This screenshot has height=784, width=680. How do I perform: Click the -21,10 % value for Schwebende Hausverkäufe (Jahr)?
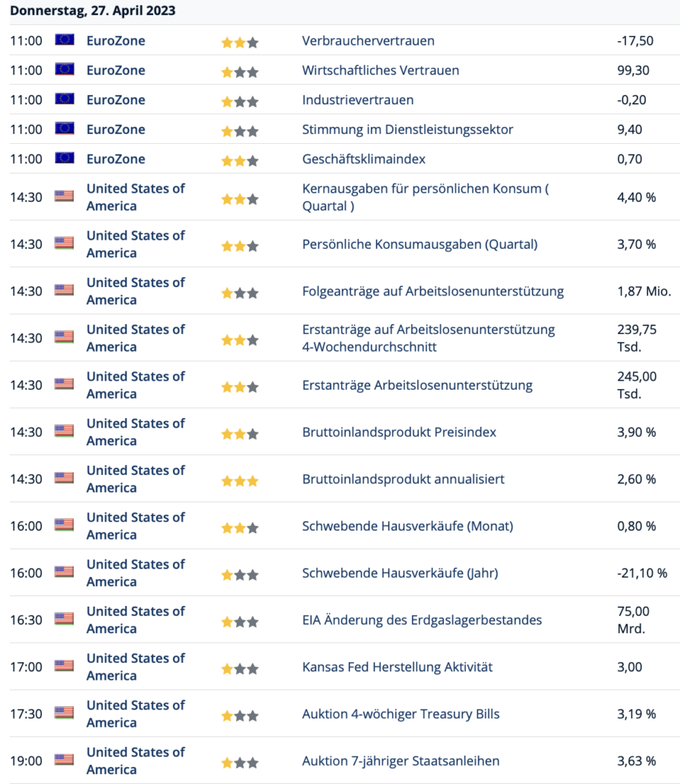[643, 573]
